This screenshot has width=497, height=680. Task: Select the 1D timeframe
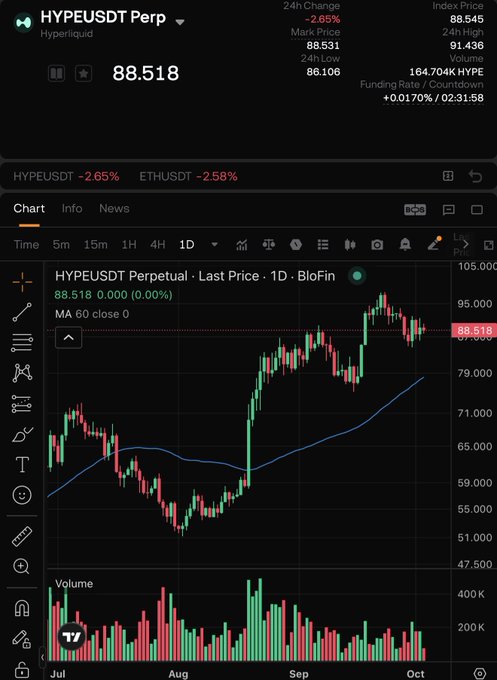[186, 245]
